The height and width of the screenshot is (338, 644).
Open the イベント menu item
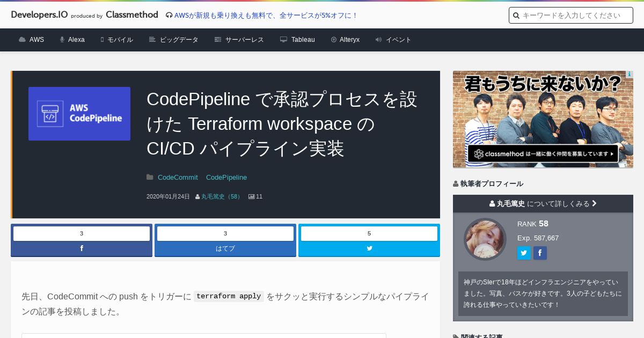[x=399, y=40]
